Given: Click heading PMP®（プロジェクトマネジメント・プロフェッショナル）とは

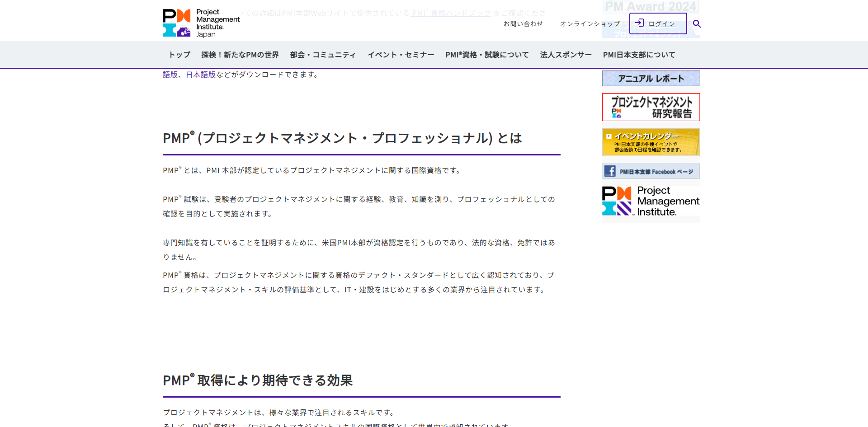Looking at the screenshot, I should coord(342,138).
